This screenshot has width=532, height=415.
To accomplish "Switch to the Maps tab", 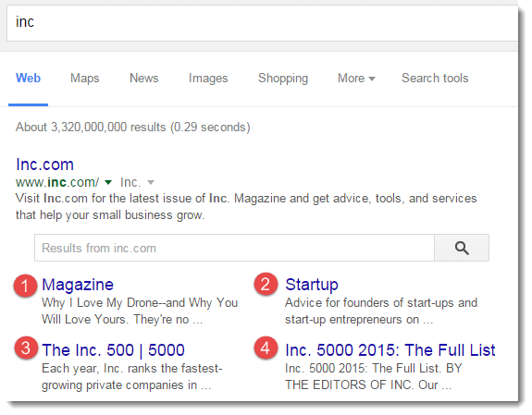I will [85, 79].
